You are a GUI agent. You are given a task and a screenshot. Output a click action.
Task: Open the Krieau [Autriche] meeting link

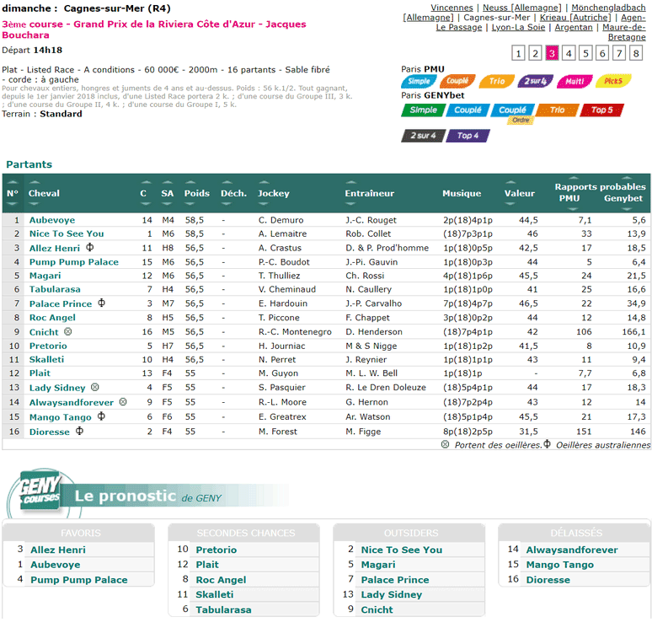(x=575, y=18)
